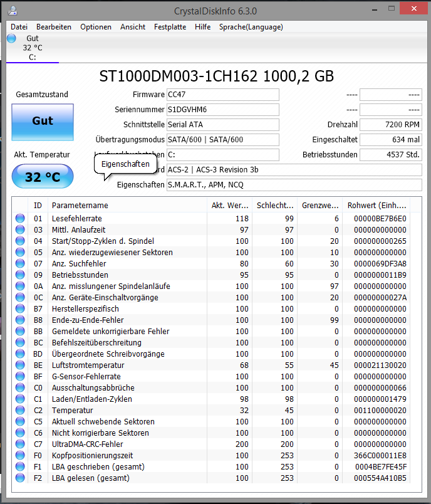Image resolution: width=431 pixels, height=504 pixels.
Task: Click the Parametername column header
Action: pyautogui.click(x=128, y=206)
